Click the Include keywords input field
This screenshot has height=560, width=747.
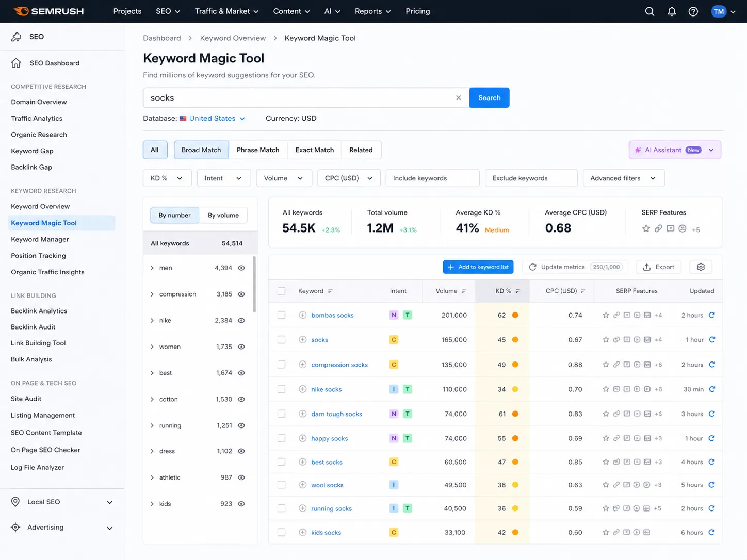coord(432,178)
